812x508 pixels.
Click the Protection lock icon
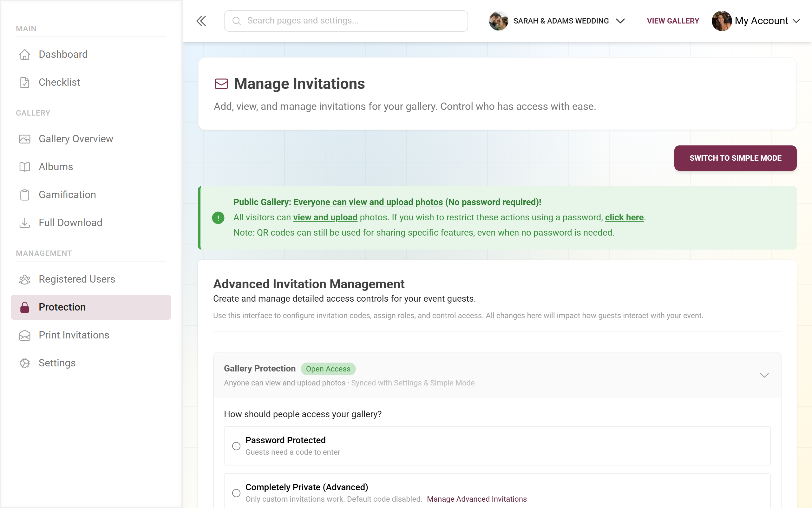(x=24, y=307)
